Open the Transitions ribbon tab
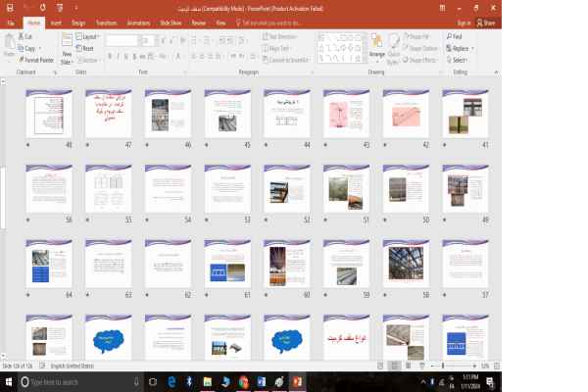This screenshot has width=588, height=392. click(110, 21)
